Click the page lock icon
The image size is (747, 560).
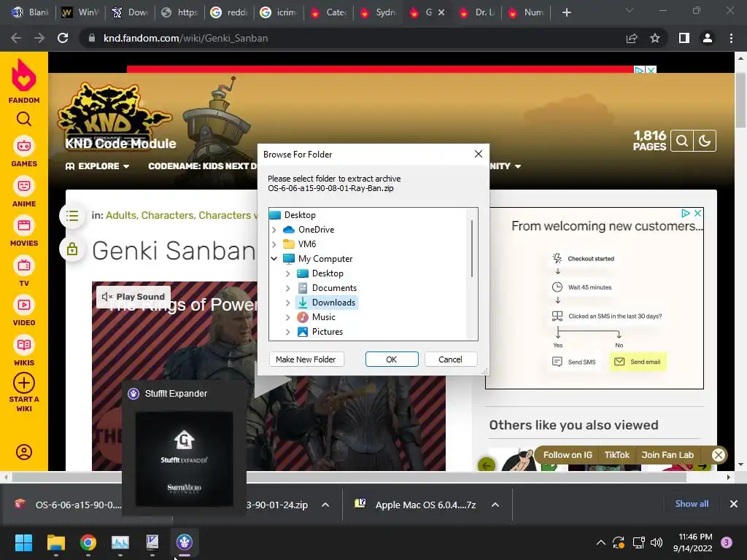click(x=72, y=249)
